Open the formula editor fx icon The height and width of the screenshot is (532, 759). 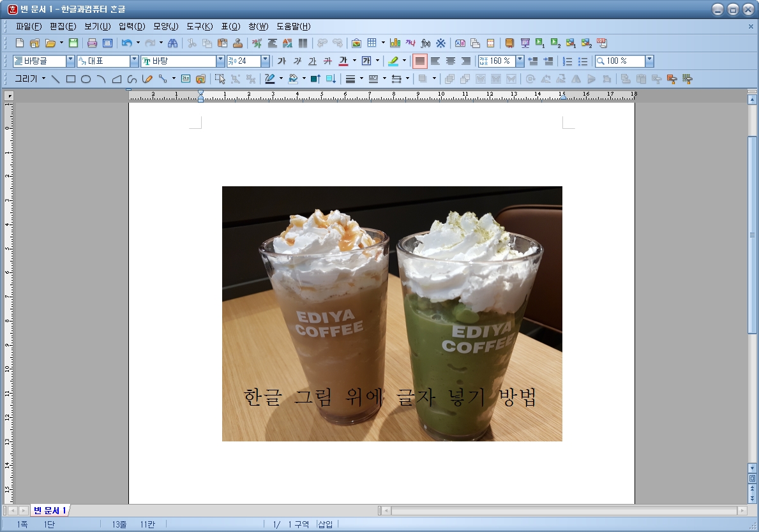426,43
